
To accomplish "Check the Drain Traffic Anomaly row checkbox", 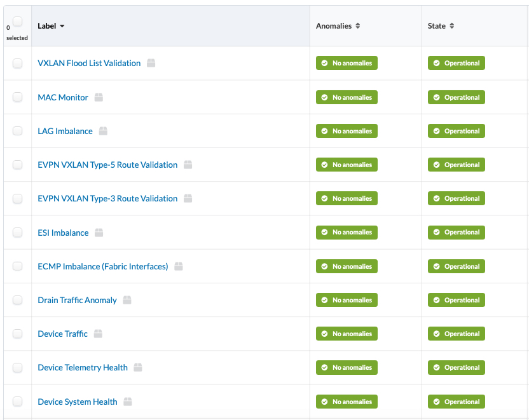I will (18, 300).
